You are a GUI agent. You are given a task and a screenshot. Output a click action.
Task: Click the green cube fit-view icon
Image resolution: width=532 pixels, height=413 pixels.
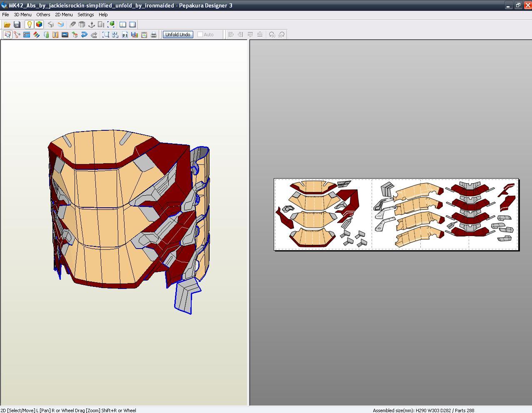point(111,25)
